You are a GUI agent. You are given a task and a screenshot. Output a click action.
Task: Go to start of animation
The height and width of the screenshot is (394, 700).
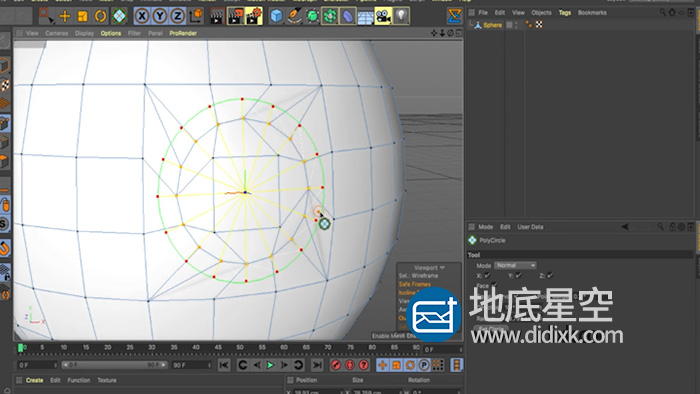tap(224, 365)
